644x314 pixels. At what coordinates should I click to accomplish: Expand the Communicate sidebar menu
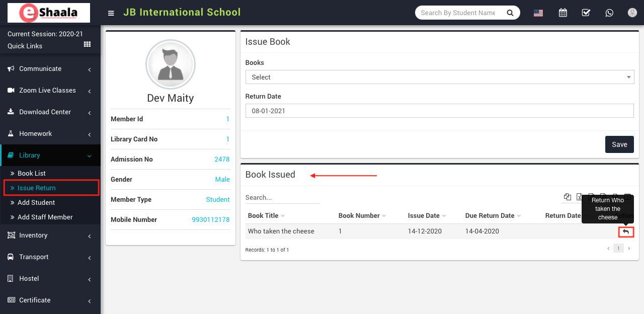pos(50,69)
